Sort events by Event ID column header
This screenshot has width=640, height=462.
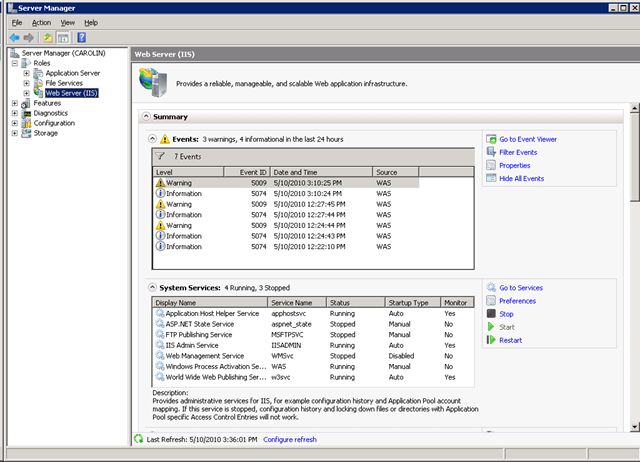pyautogui.click(x=247, y=172)
